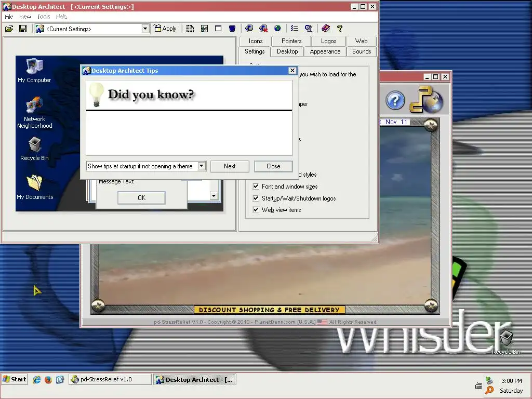Select My Documents in desktop preview
This screenshot has height=399, width=532.
(x=35, y=187)
